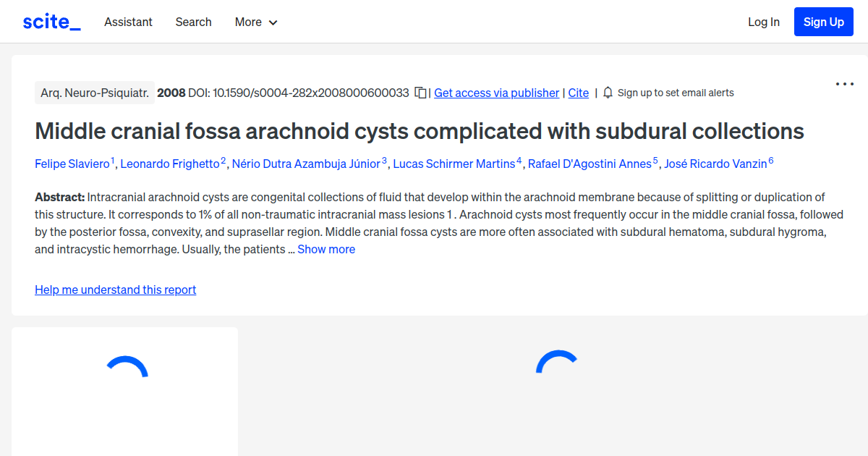Image resolution: width=868 pixels, height=456 pixels.
Task: Click the clipboard icon after the DOI
Action: click(420, 93)
